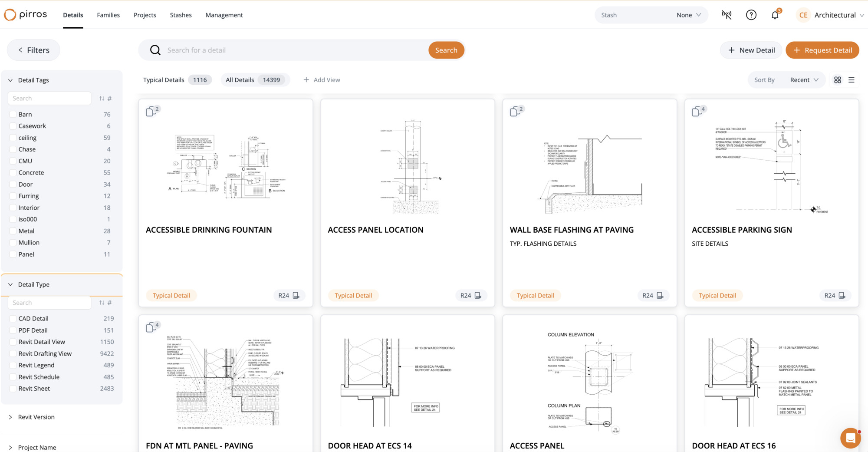Click the Request Detail button
The height and width of the screenshot is (452, 868).
pos(822,50)
